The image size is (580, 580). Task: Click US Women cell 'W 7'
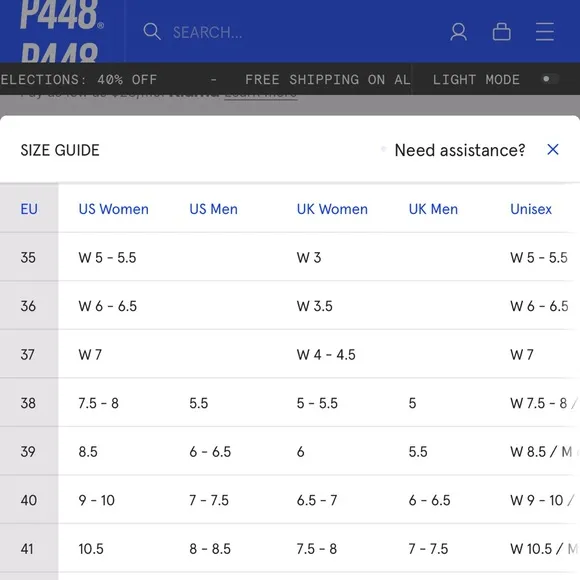pos(90,354)
